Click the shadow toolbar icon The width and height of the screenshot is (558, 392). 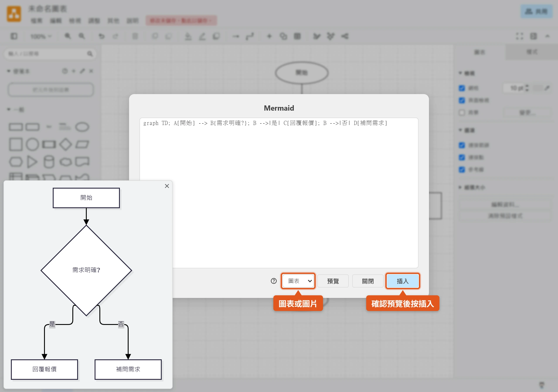coord(216,36)
